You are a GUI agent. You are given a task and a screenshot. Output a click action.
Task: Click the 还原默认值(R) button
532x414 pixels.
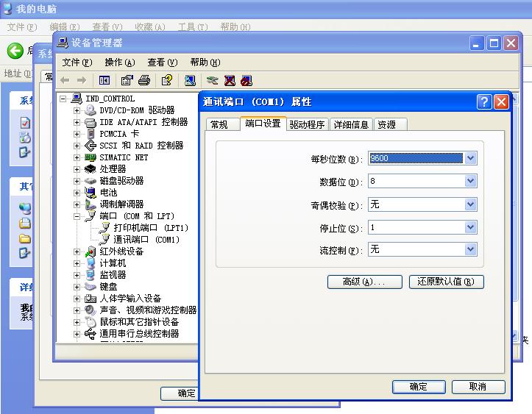[446, 282]
